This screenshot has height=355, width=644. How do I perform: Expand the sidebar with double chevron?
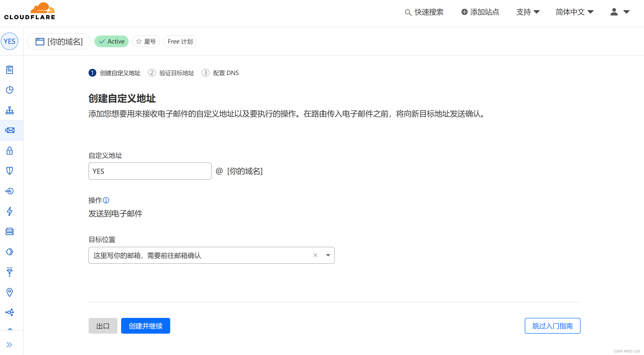pyautogui.click(x=9, y=345)
